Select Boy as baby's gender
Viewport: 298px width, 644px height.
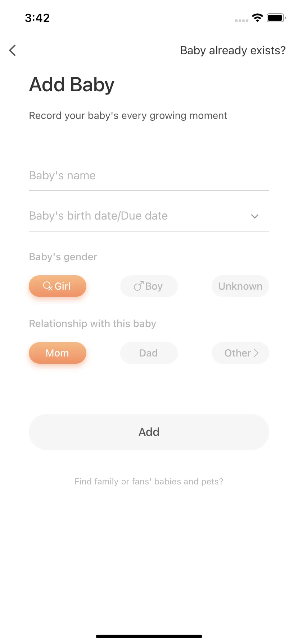149,286
